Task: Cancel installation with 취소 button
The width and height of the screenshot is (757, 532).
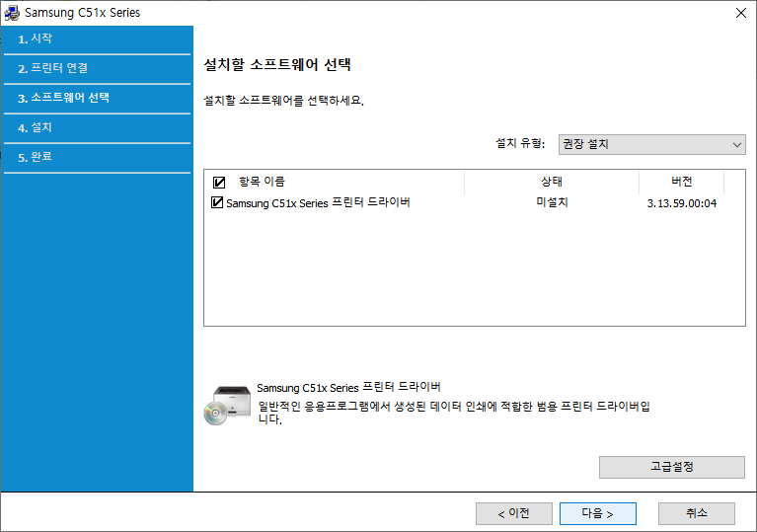Action: 697,513
